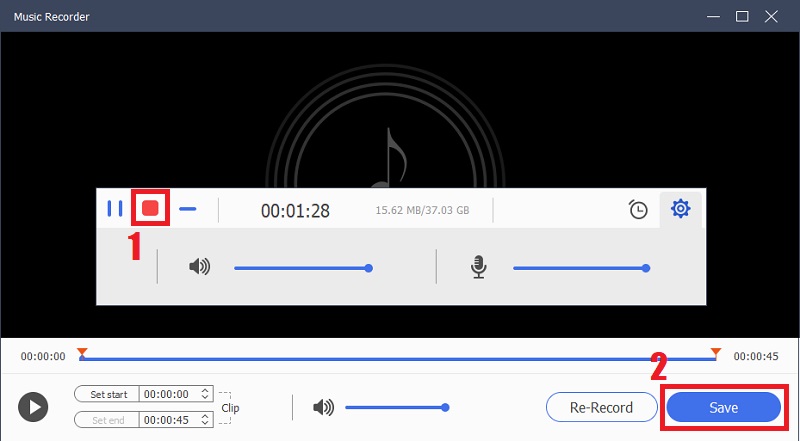Click the Set start button
This screenshot has width=800, height=441.
pos(107,394)
